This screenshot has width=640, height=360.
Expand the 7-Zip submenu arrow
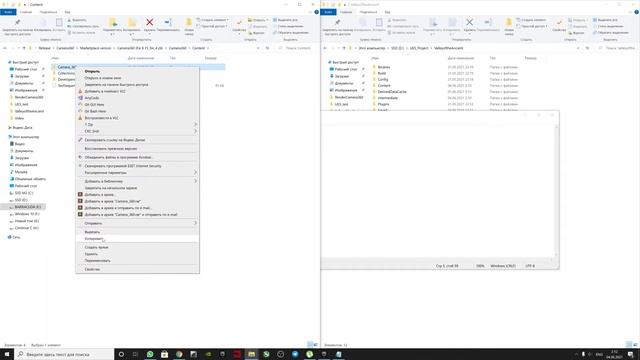pos(195,124)
